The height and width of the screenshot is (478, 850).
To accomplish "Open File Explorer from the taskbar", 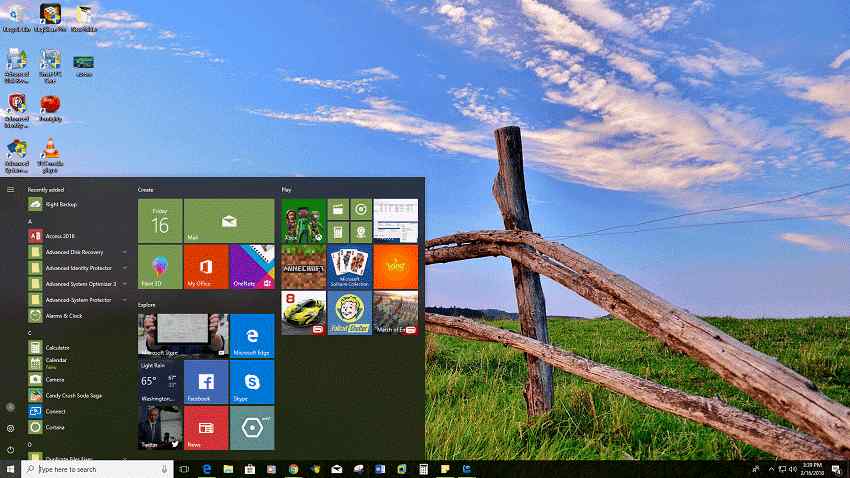I will [x=228, y=469].
